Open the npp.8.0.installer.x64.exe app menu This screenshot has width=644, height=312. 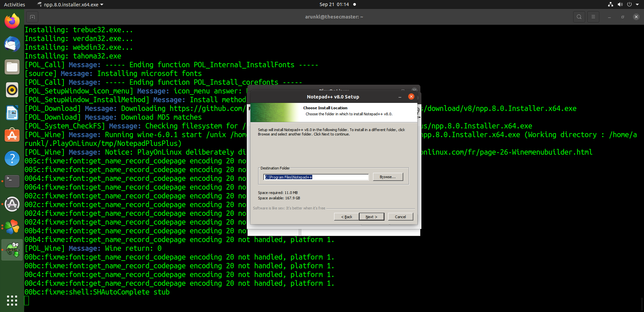pyautogui.click(x=71, y=4)
